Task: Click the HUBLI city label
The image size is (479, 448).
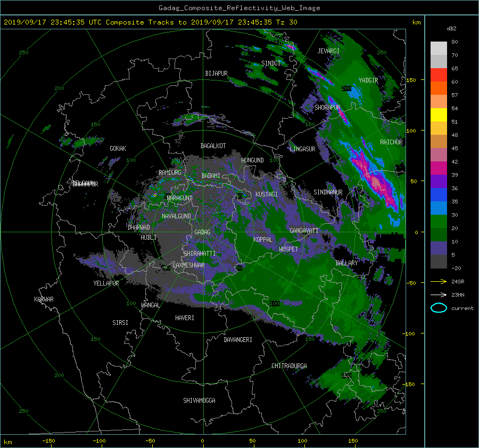Action: (148, 238)
